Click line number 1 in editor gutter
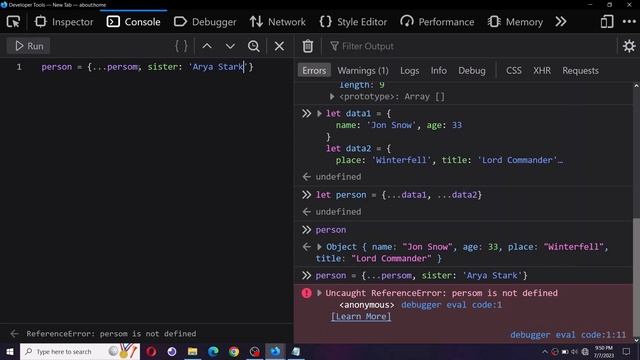The width and height of the screenshot is (640, 360). click(19, 67)
